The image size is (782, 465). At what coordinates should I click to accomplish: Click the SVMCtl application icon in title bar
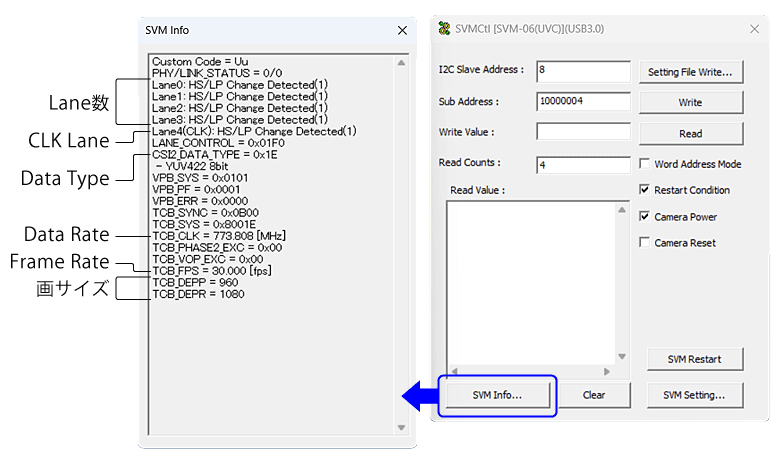click(445, 29)
